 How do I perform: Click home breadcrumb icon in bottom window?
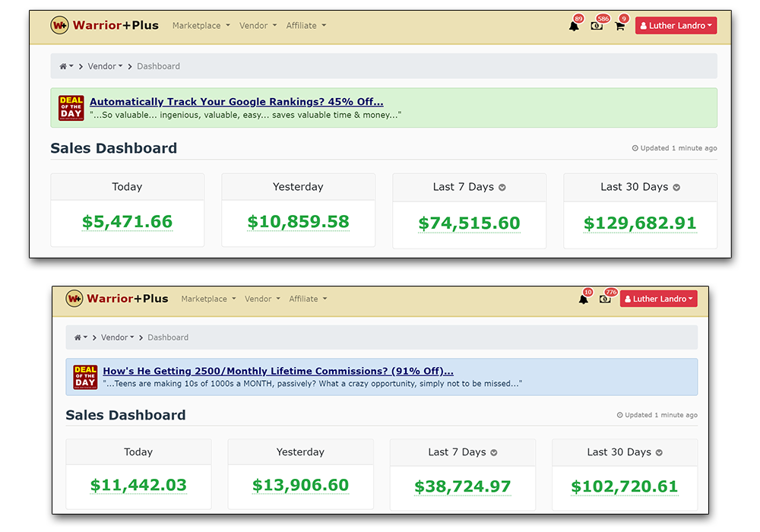click(x=81, y=337)
